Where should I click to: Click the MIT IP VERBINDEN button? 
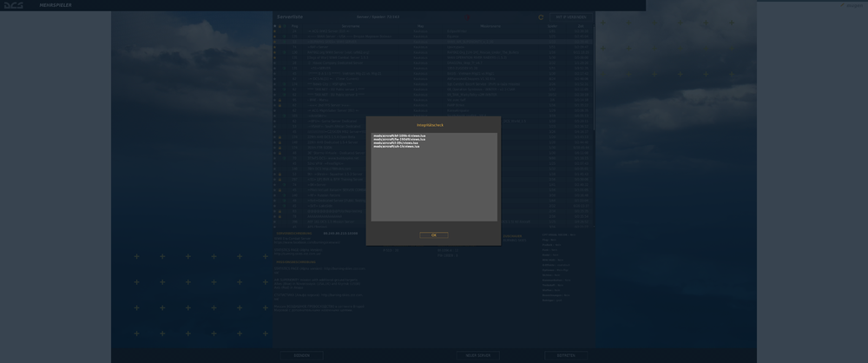[x=571, y=17]
